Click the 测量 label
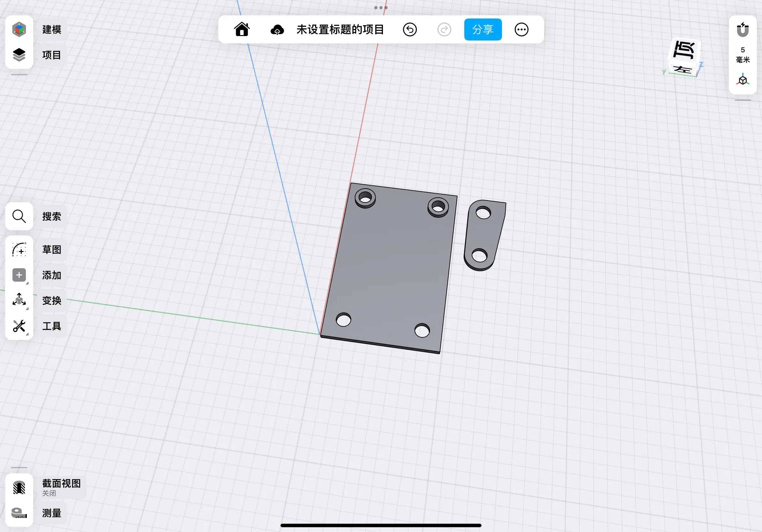The height and width of the screenshot is (532, 762). click(x=52, y=513)
